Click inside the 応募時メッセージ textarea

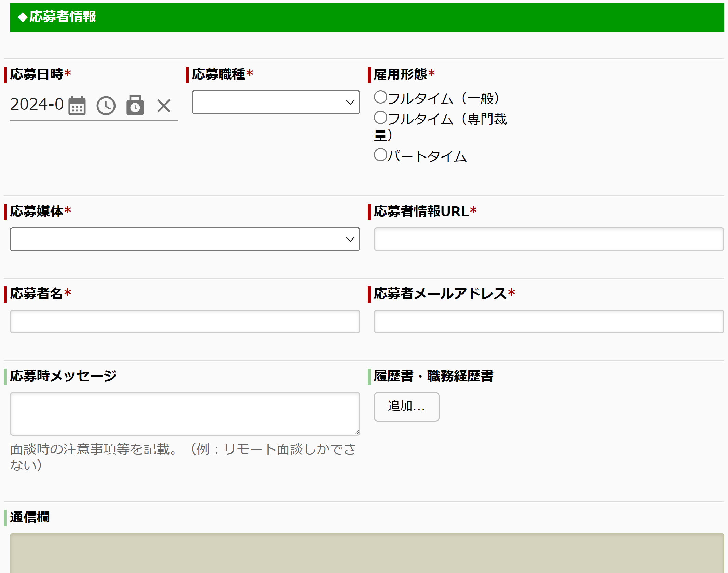(x=185, y=413)
